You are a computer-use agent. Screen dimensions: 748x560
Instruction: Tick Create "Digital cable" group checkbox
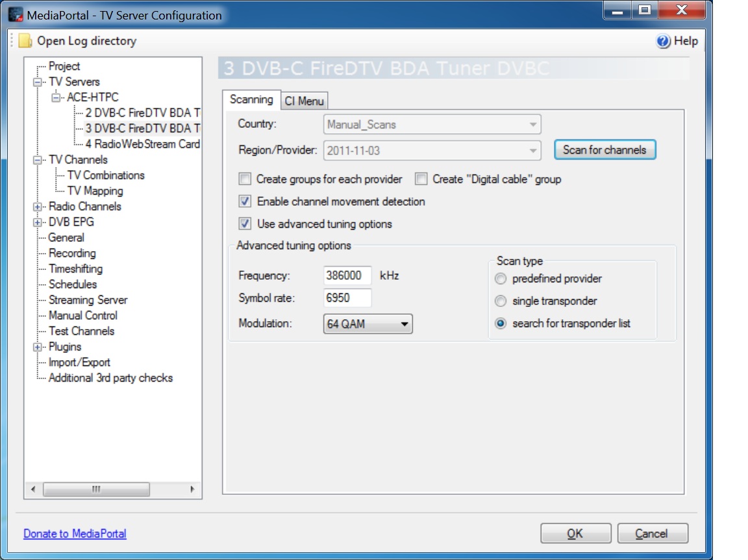[x=421, y=179]
